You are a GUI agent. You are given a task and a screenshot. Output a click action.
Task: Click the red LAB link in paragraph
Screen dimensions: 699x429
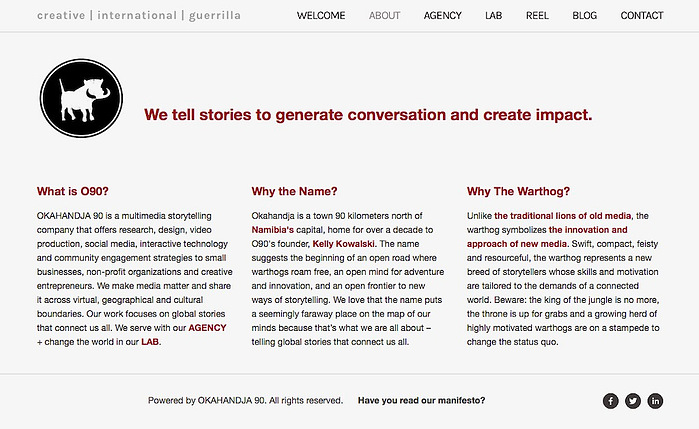pos(150,342)
